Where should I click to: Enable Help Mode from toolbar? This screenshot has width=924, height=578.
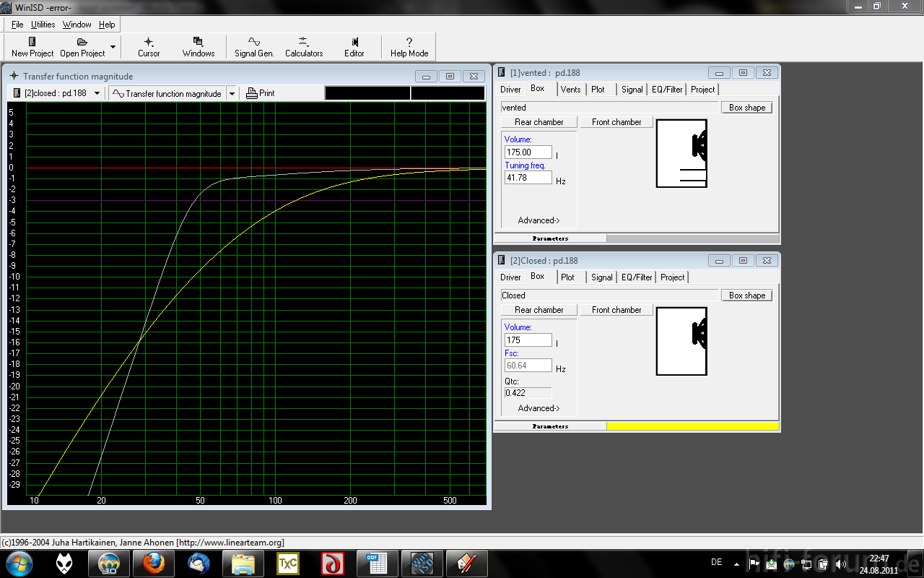[409, 42]
